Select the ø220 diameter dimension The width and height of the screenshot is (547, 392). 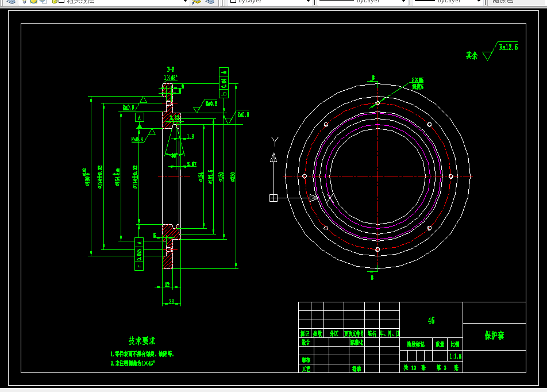(x=233, y=177)
